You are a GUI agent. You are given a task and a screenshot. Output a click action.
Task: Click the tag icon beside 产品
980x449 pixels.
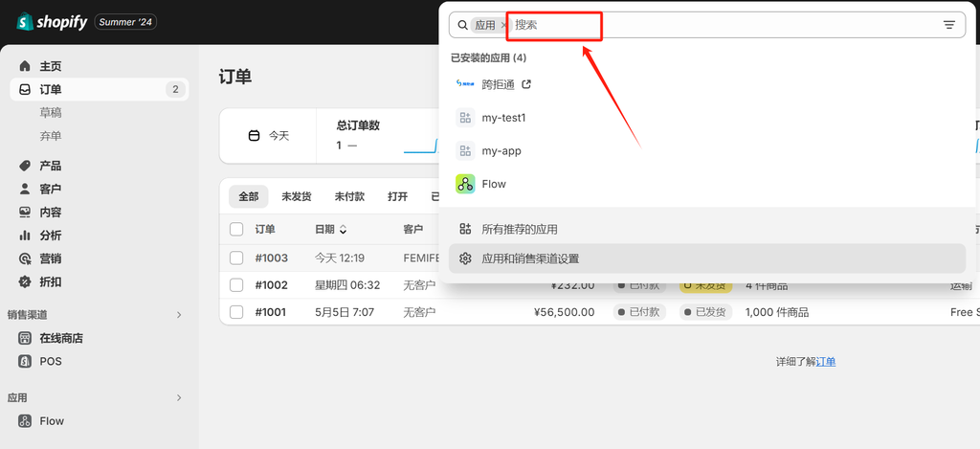pos(25,166)
